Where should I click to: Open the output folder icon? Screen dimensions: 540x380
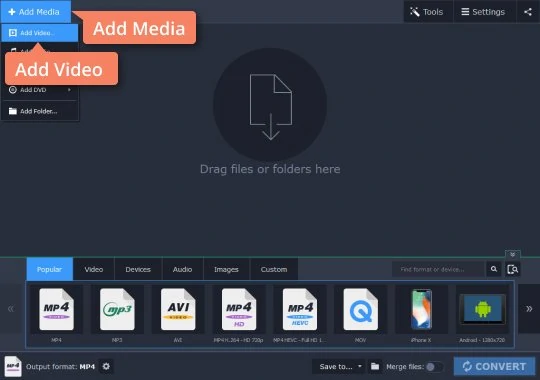click(x=375, y=366)
